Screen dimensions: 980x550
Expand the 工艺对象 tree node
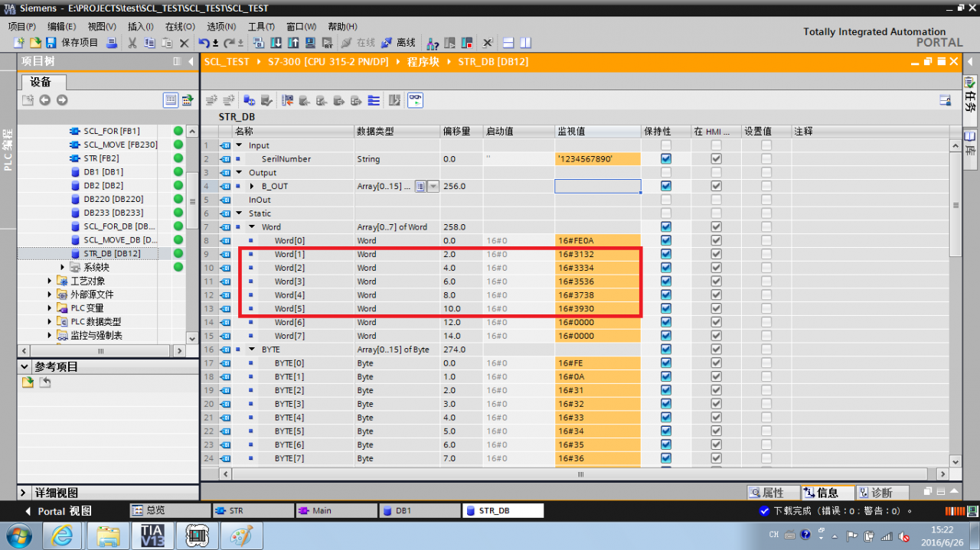pos(51,281)
